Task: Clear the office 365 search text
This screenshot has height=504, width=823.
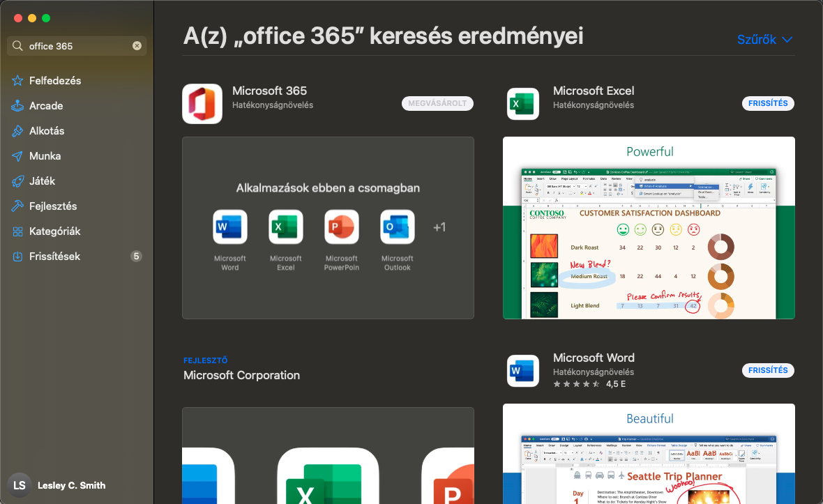Action: (137, 45)
